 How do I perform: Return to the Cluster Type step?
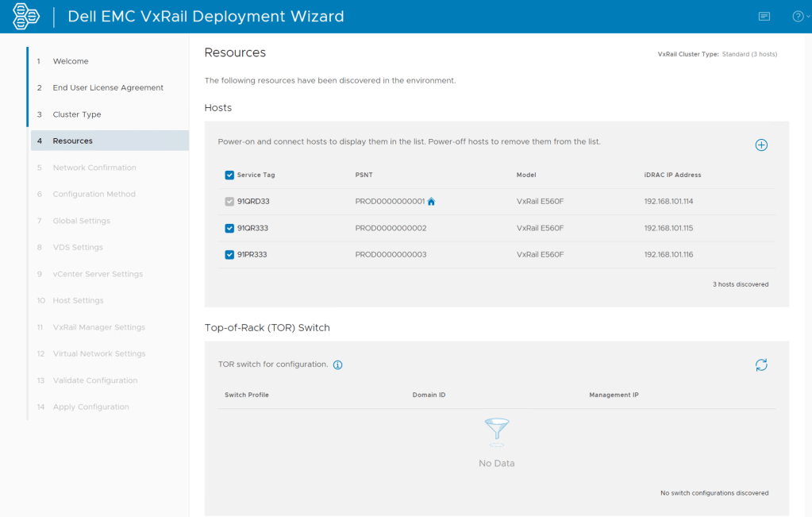[77, 114]
